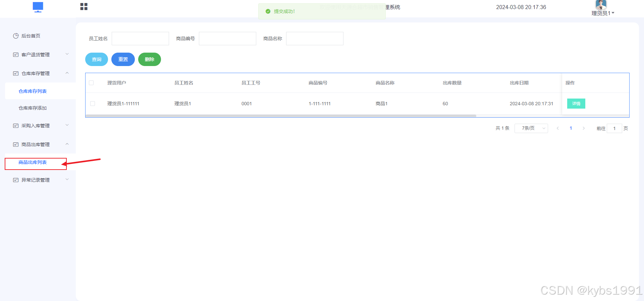
Task: Click the blue monitor logo icon
Action: [38, 7]
